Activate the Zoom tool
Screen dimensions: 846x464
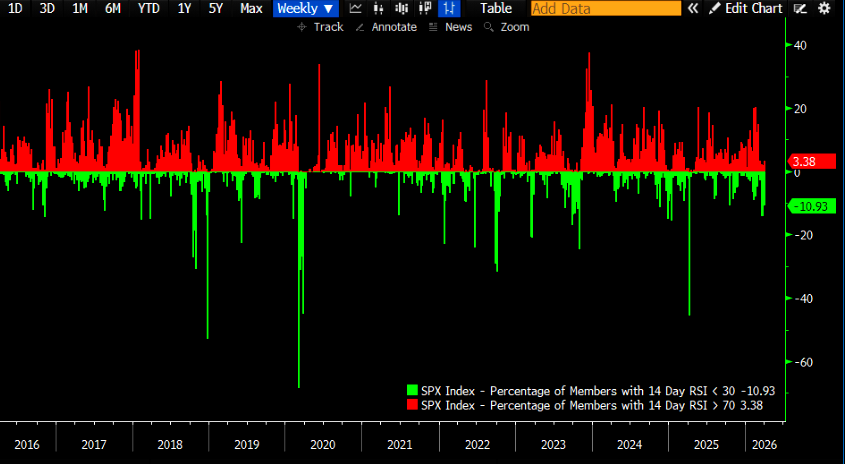[506, 27]
